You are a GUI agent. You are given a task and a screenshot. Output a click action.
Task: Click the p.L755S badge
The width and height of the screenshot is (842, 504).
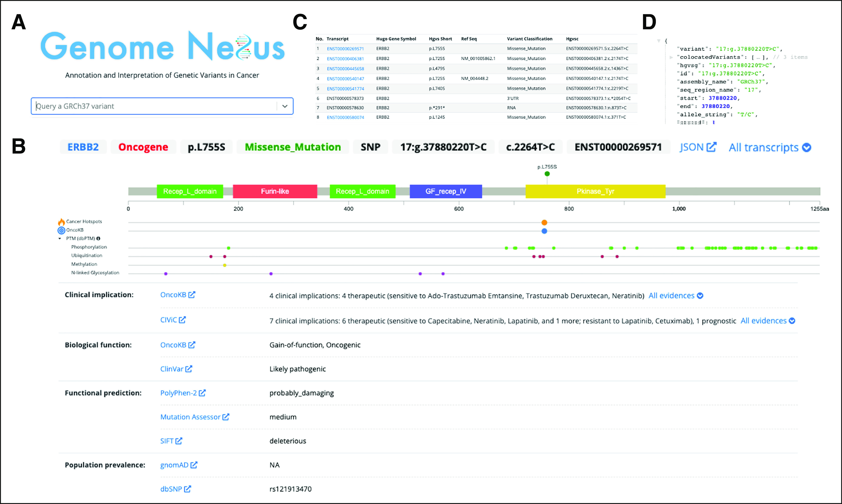(x=207, y=147)
